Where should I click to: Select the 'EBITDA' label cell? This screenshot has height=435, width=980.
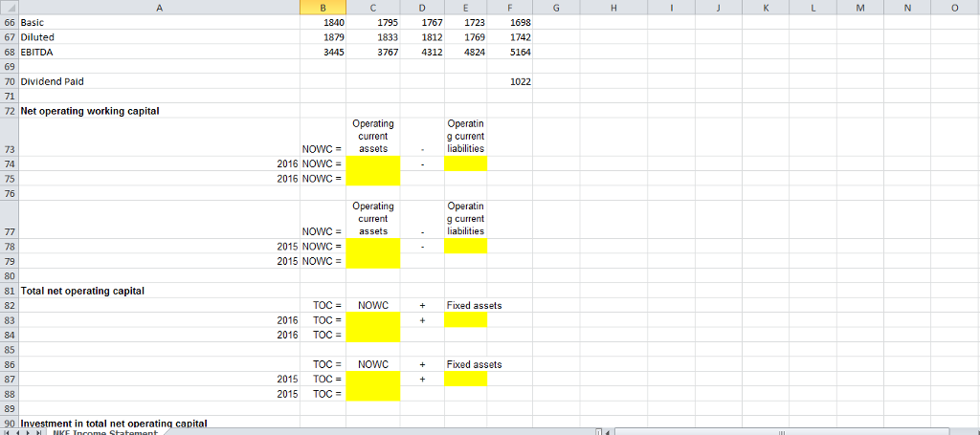pyautogui.click(x=160, y=53)
